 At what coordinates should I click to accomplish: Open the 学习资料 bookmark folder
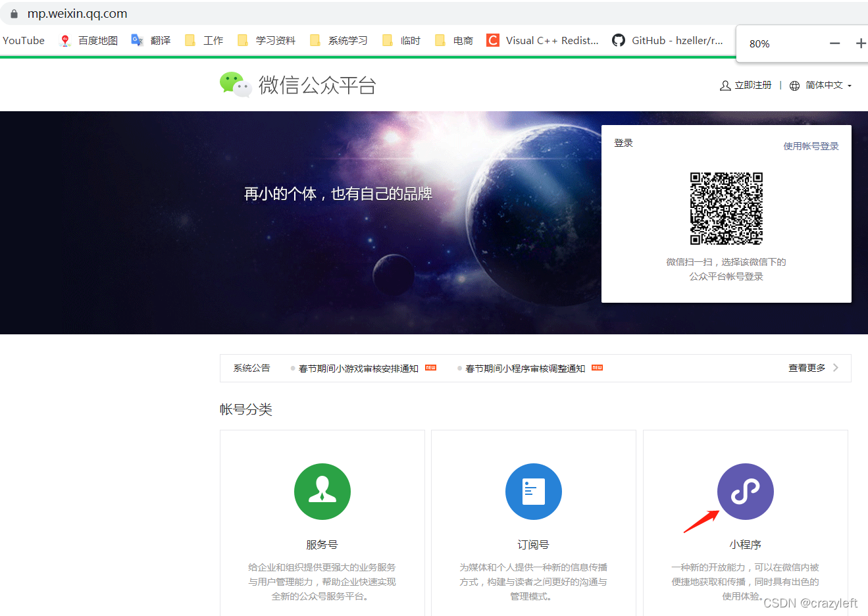(x=267, y=41)
